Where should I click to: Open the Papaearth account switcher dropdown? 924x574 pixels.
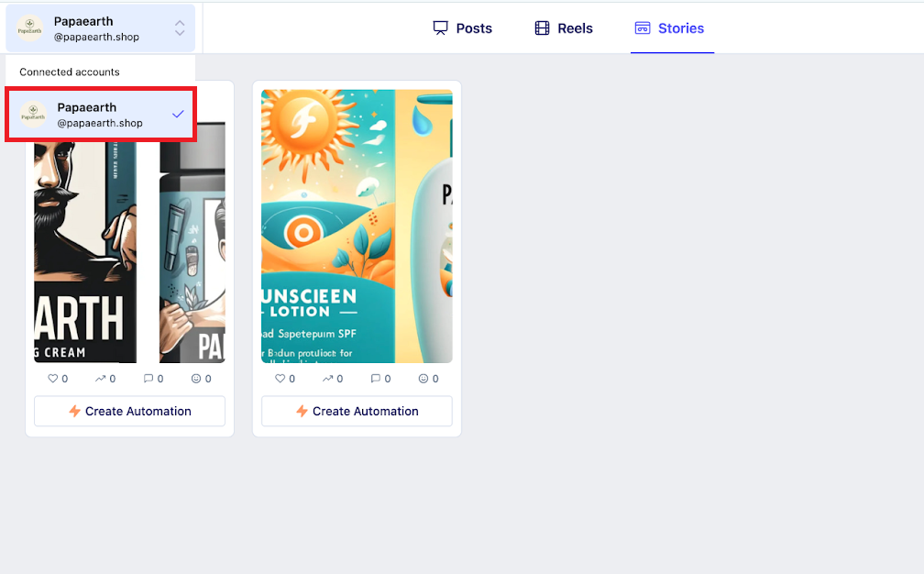coord(100,28)
